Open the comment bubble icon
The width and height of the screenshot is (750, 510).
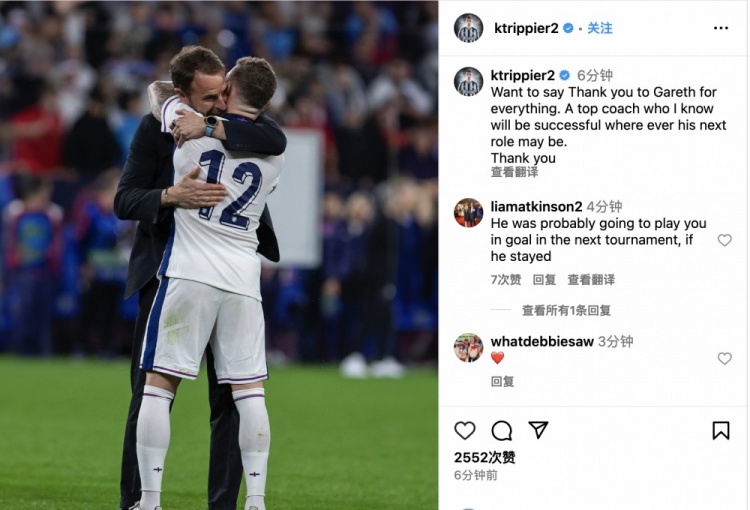(502, 431)
